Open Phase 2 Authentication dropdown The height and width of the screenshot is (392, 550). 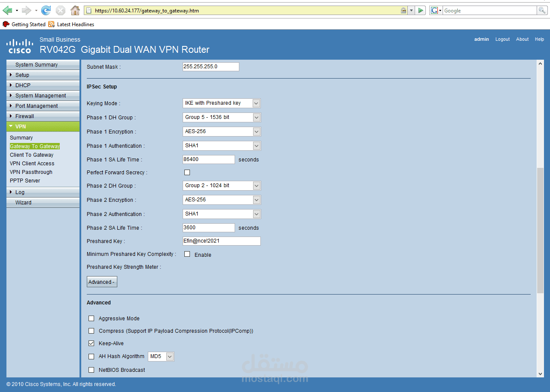point(222,214)
